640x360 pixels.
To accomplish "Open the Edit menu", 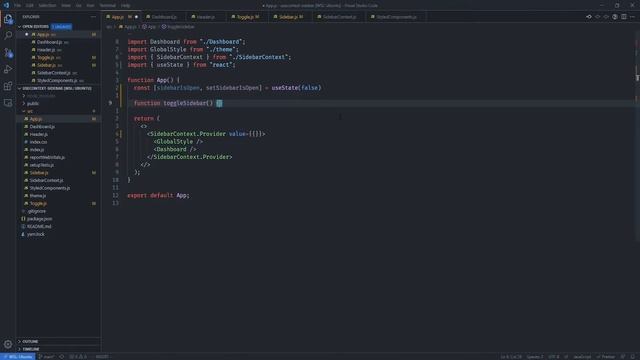I will 29,5.
